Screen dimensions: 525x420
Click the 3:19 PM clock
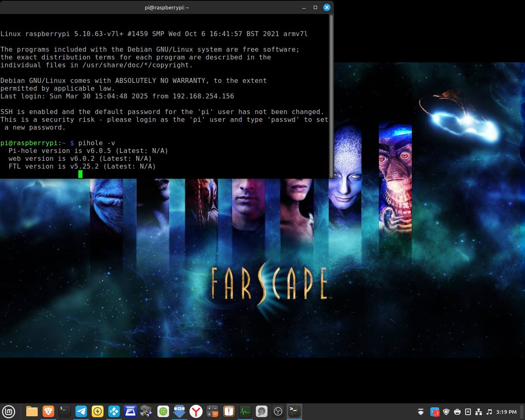pyautogui.click(x=506, y=412)
